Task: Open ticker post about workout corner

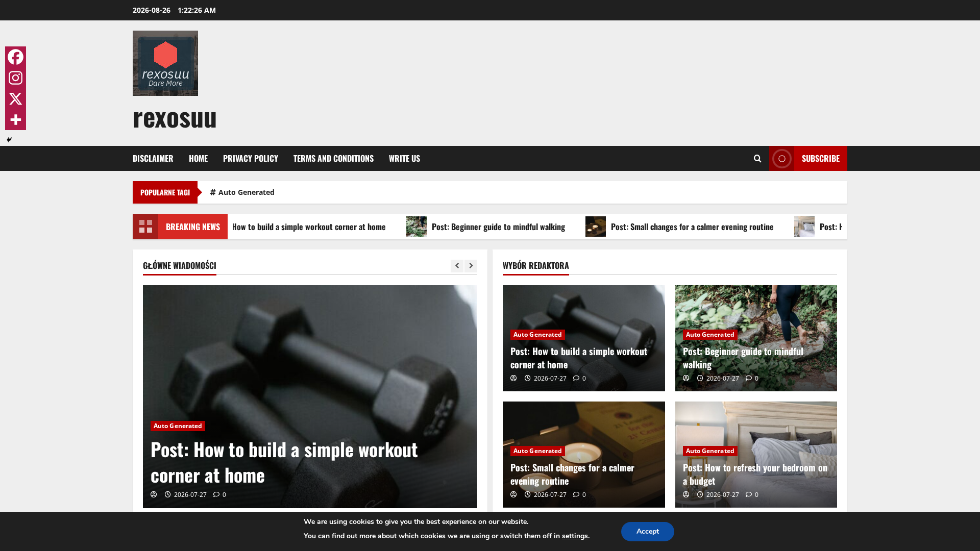Action: [x=309, y=227]
